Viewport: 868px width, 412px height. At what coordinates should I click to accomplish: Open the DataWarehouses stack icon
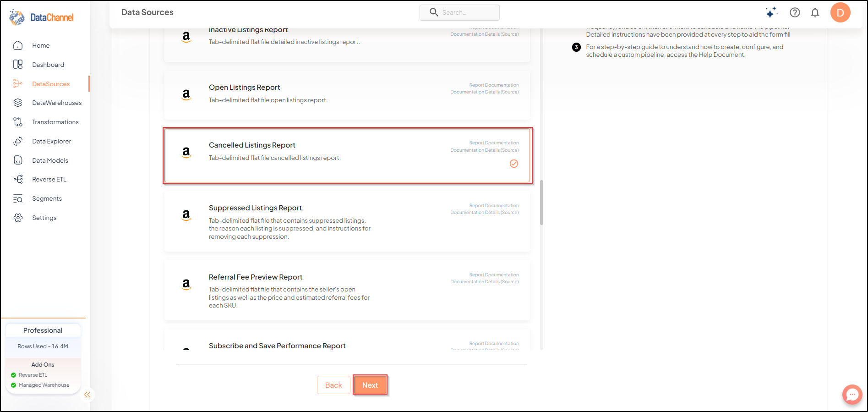pos(18,103)
